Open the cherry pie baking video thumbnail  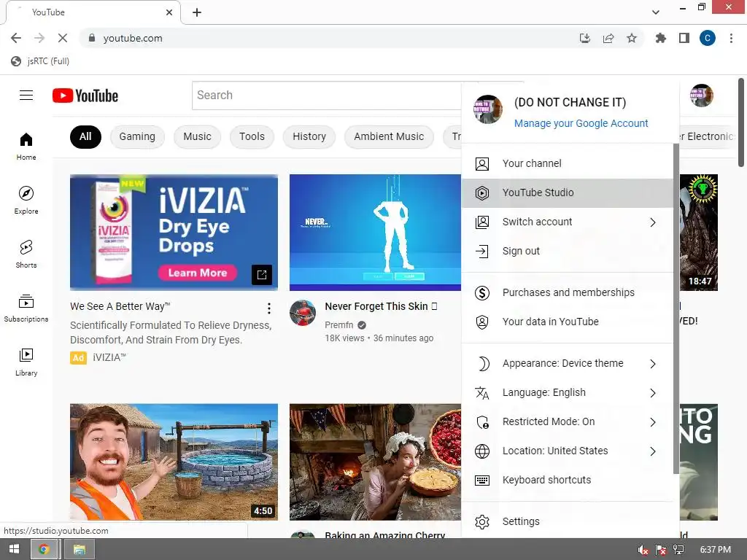376,462
